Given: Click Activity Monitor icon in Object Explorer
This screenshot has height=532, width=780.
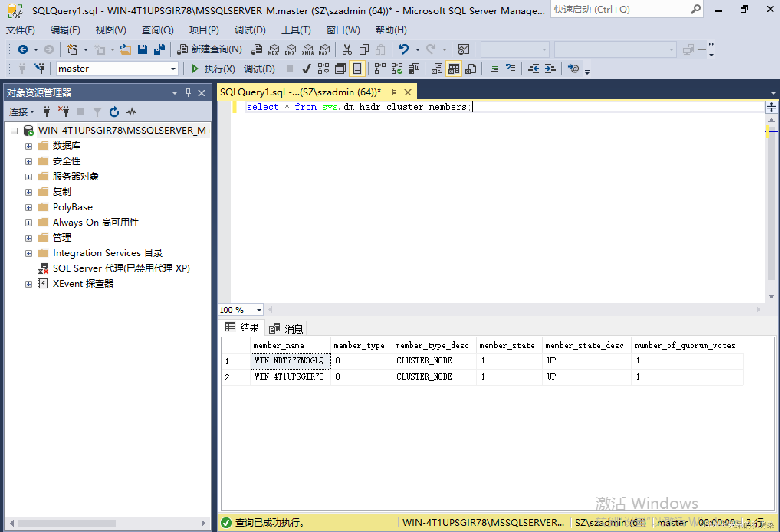Looking at the screenshot, I should [131, 112].
